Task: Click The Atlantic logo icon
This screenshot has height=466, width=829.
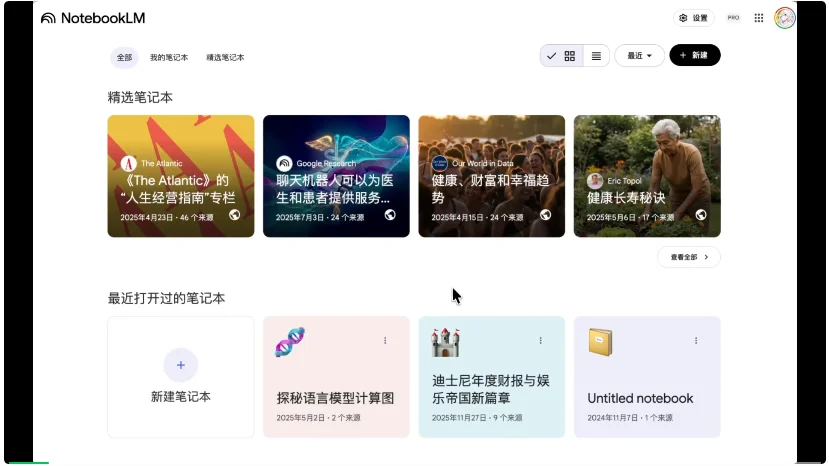Action: [128, 163]
